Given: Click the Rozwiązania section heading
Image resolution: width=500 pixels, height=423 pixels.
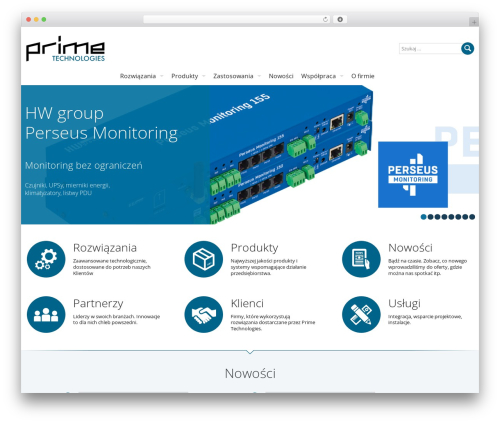Looking at the screenshot, I should coord(105,248).
